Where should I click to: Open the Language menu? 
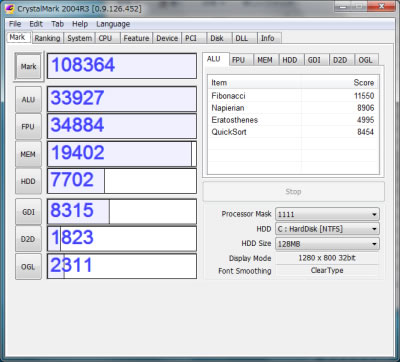pos(113,24)
